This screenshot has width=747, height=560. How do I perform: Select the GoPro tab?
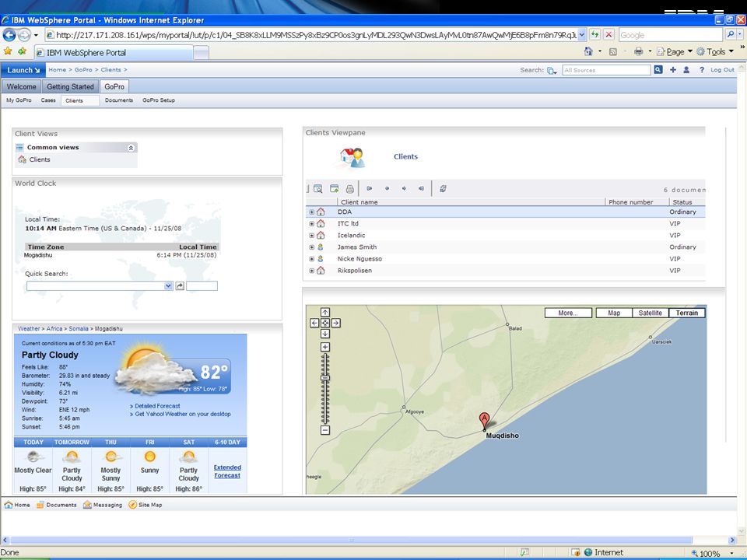click(114, 86)
